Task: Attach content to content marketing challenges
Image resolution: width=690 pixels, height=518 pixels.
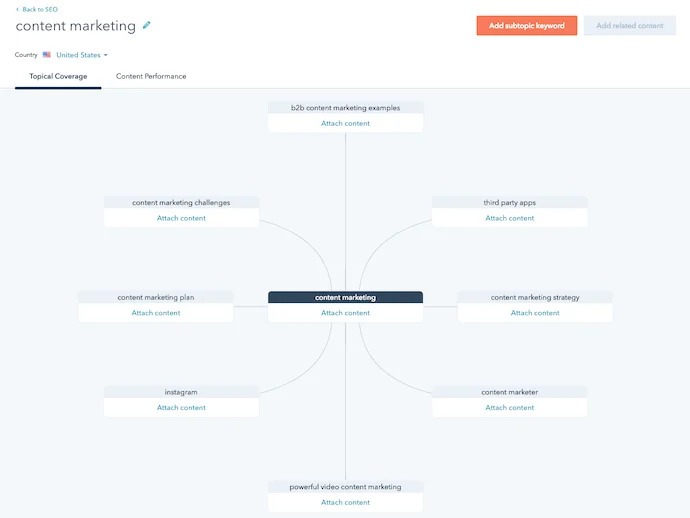Action: click(x=181, y=218)
